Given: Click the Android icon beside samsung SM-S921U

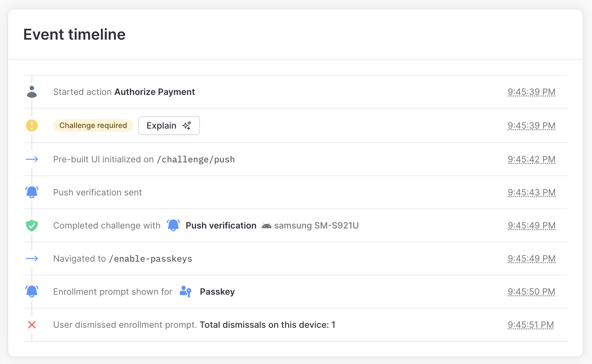Looking at the screenshot, I should [266, 226].
